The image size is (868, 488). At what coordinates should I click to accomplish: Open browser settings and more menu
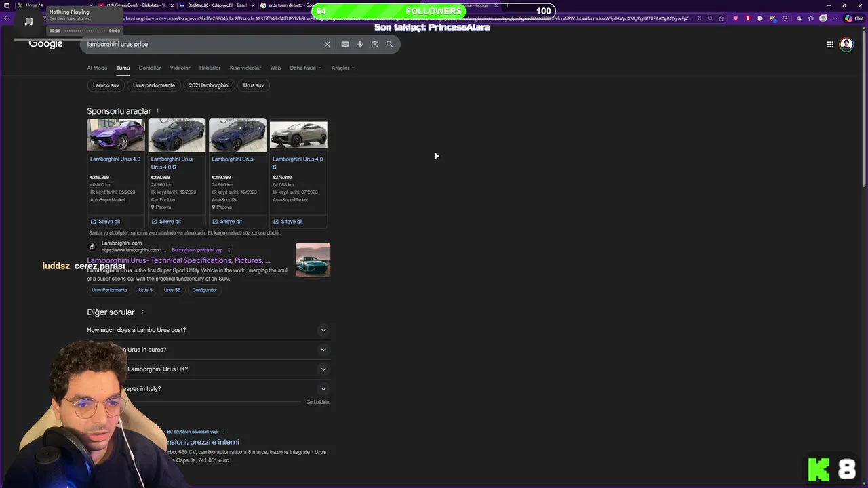[835, 18]
